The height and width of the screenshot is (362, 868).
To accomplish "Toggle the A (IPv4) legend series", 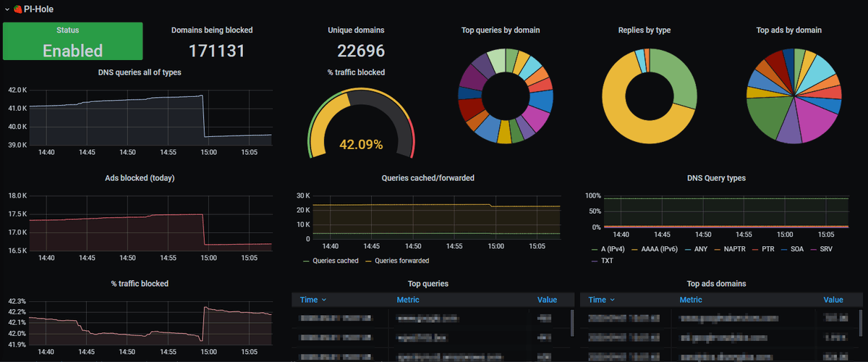I will 611,248.
